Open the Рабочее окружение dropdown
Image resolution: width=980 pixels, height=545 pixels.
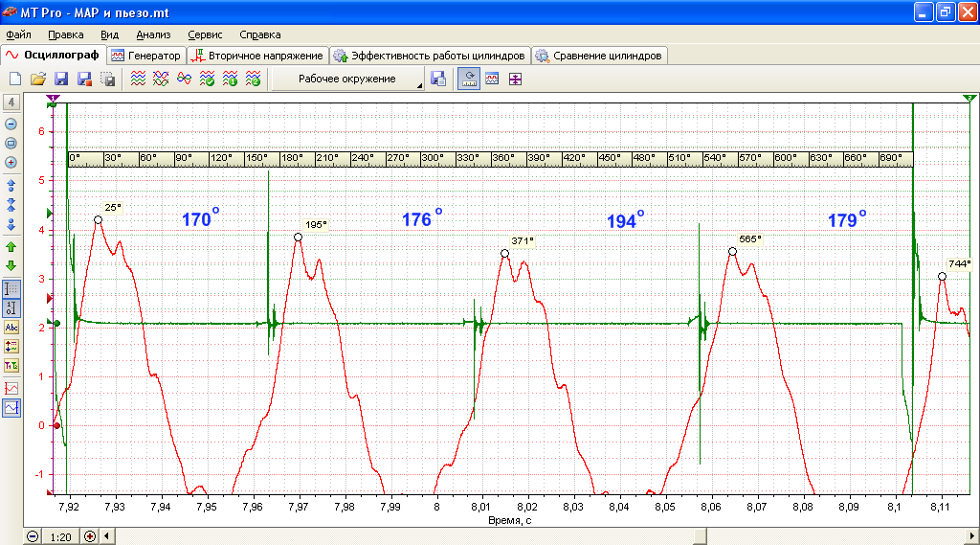point(348,79)
